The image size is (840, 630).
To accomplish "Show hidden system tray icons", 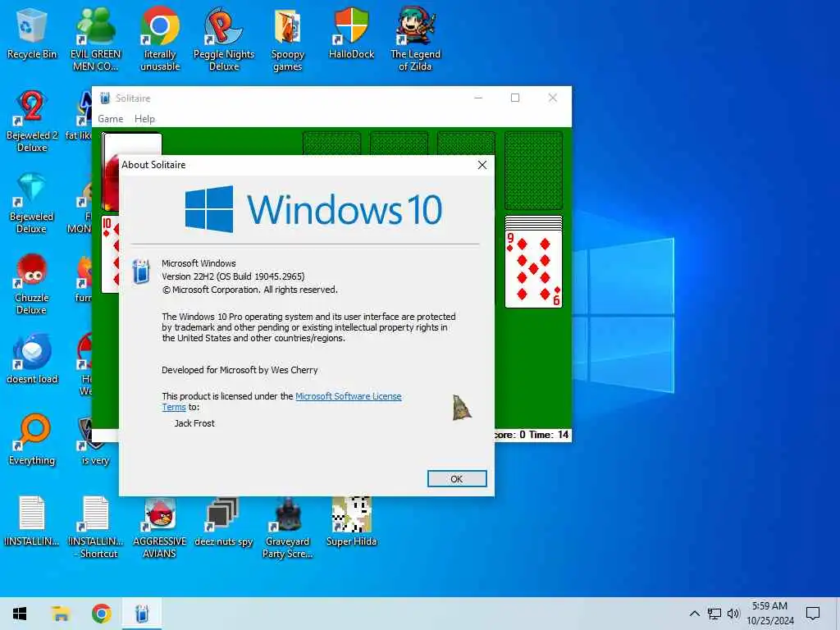I will [x=694, y=614].
